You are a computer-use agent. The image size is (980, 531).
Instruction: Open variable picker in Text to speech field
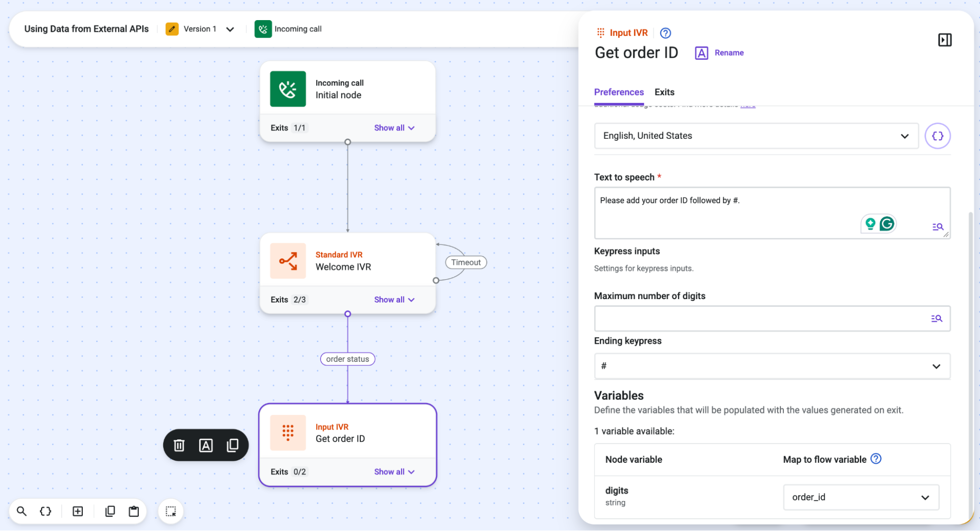937,227
